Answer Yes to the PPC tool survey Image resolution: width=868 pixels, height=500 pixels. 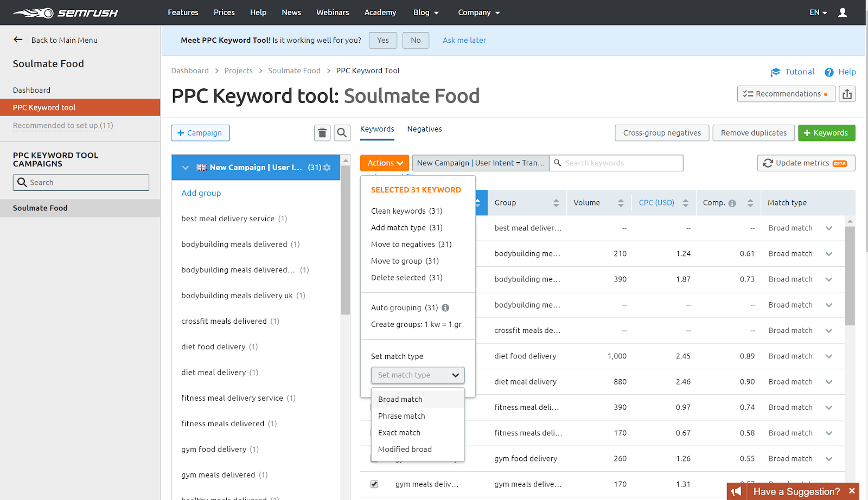[x=383, y=40]
